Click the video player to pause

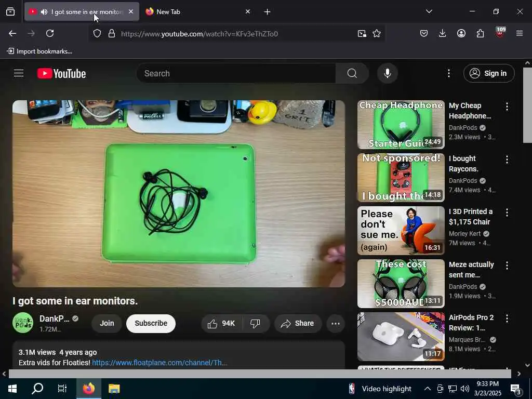click(x=179, y=194)
